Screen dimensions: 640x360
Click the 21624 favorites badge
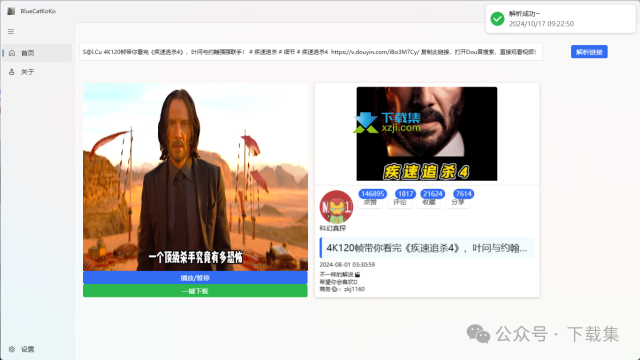[x=433, y=194]
